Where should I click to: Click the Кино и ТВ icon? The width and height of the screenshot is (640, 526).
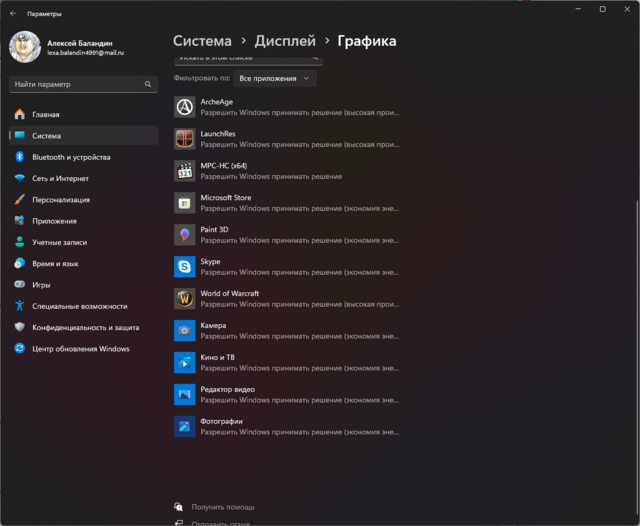184,362
